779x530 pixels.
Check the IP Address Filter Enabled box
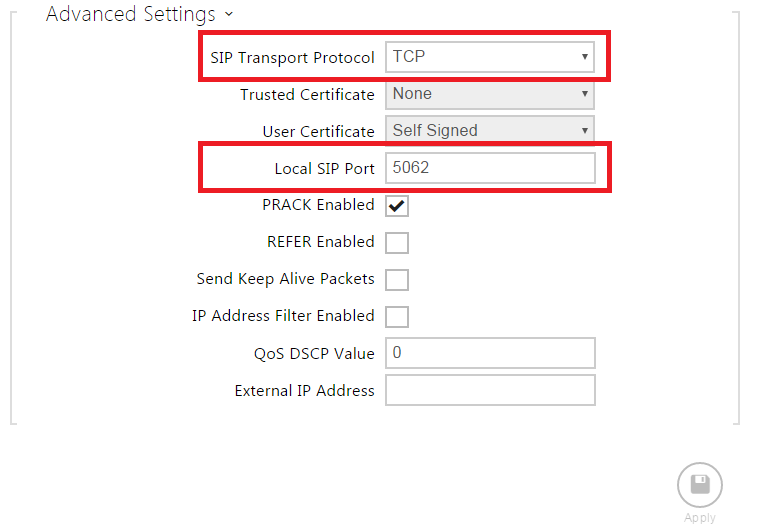tap(397, 317)
